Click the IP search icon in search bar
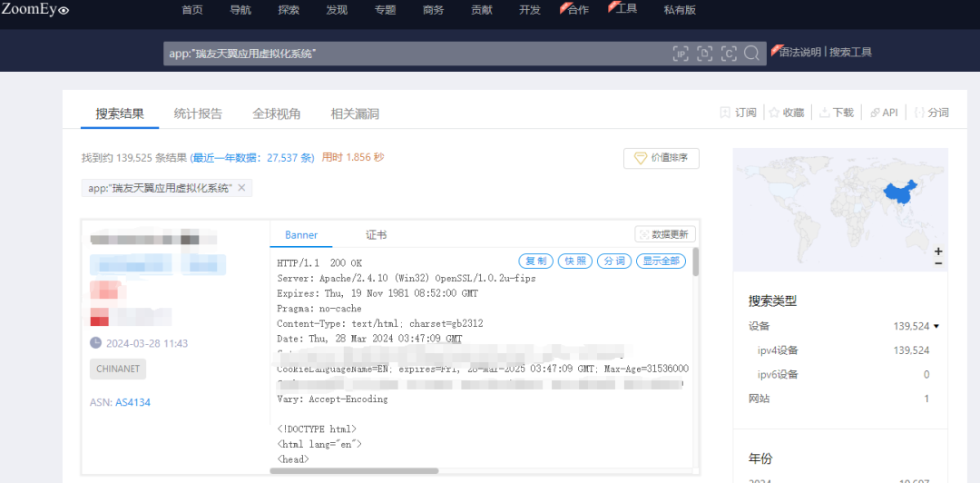The height and width of the screenshot is (483, 980). tap(681, 54)
